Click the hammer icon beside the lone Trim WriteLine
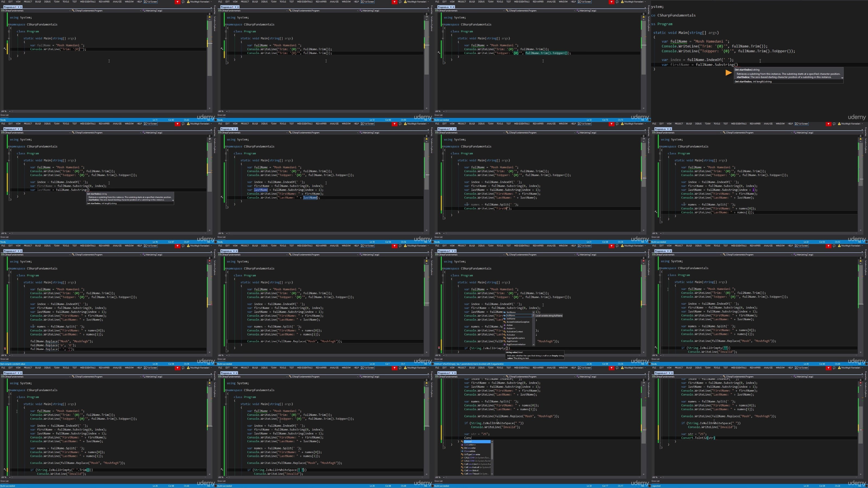This screenshot has width=868, height=488. point(5,49)
